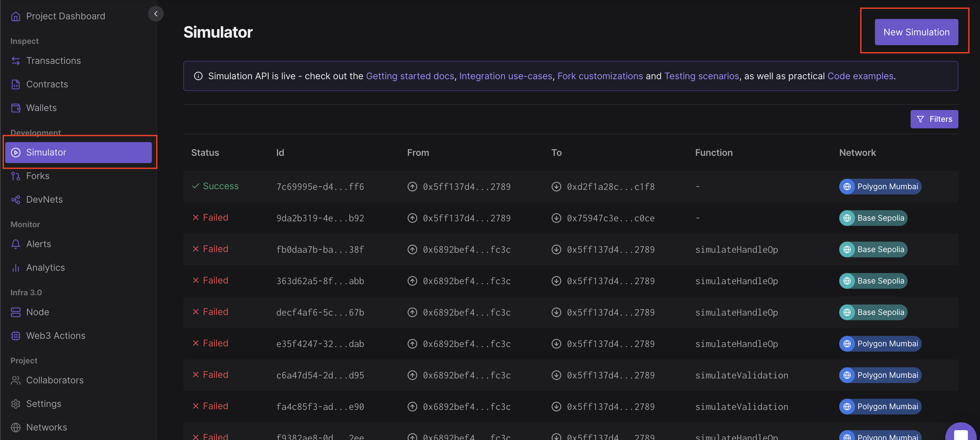
Task: Open Settings in the Project section
Action: click(44, 404)
